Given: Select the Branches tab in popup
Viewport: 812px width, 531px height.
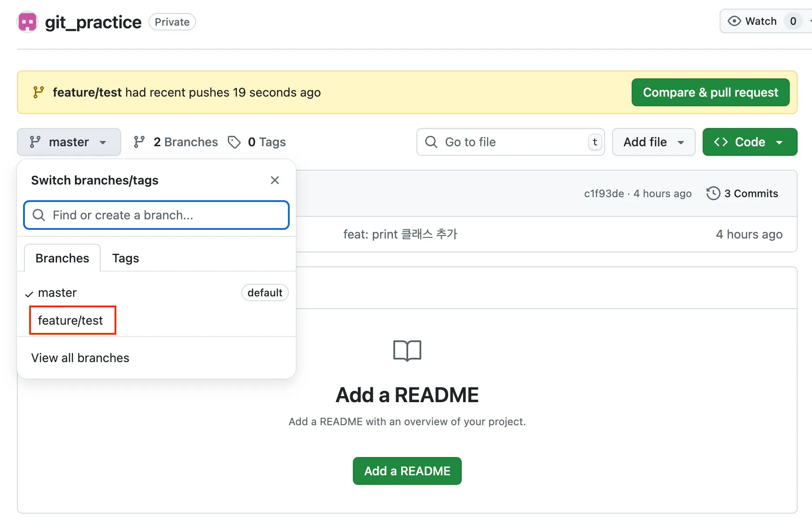Looking at the screenshot, I should tap(62, 258).
